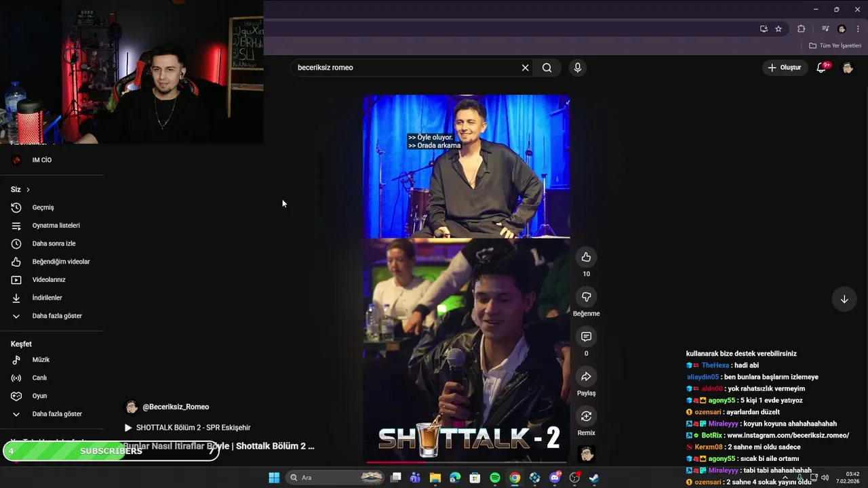Click the channel avatar next to @Beceriksiz_Romeo
The height and width of the screenshot is (488, 868).
tap(131, 407)
